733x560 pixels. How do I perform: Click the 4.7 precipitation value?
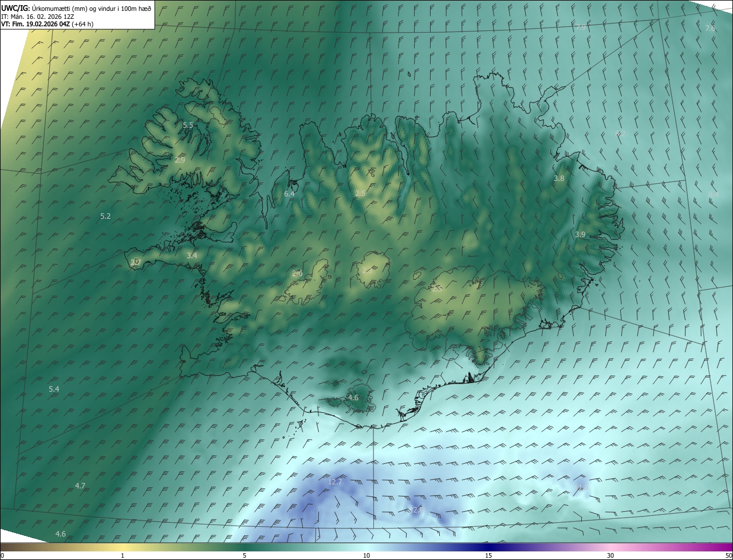point(80,486)
